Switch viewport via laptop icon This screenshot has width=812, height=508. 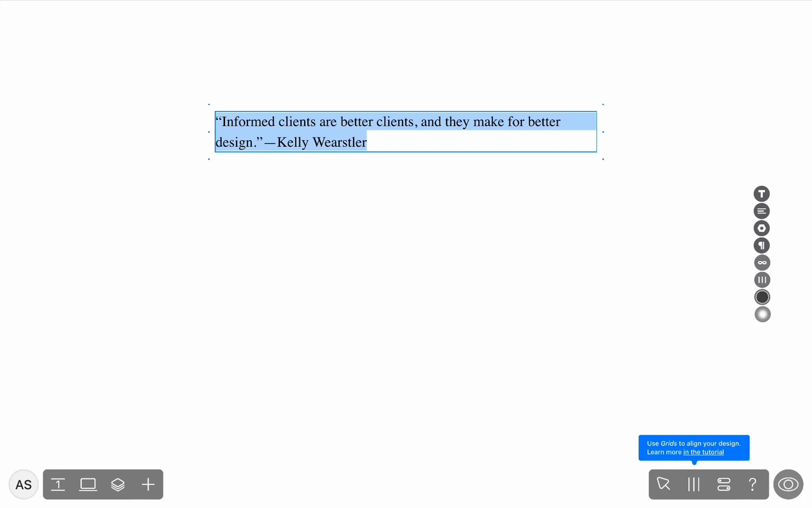[x=88, y=484]
